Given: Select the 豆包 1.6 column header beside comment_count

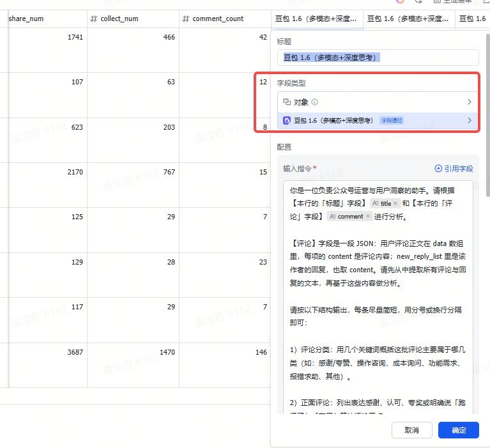Looking at the screenshot, I should tap(317, 19).
